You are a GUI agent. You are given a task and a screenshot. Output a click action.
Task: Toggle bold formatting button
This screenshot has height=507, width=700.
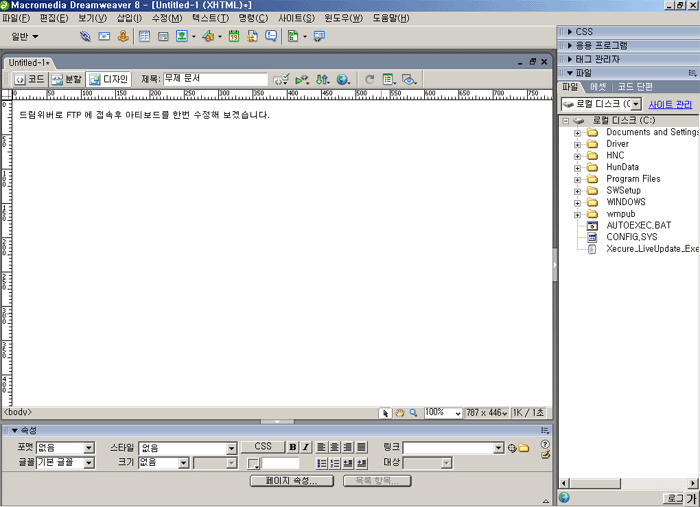[292, 447]
